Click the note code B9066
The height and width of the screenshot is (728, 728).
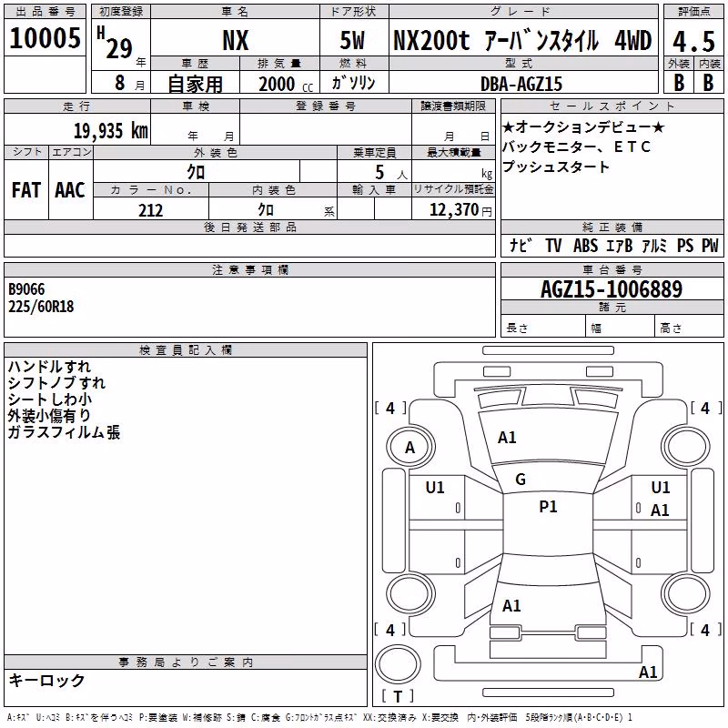(x=26, y=289)
